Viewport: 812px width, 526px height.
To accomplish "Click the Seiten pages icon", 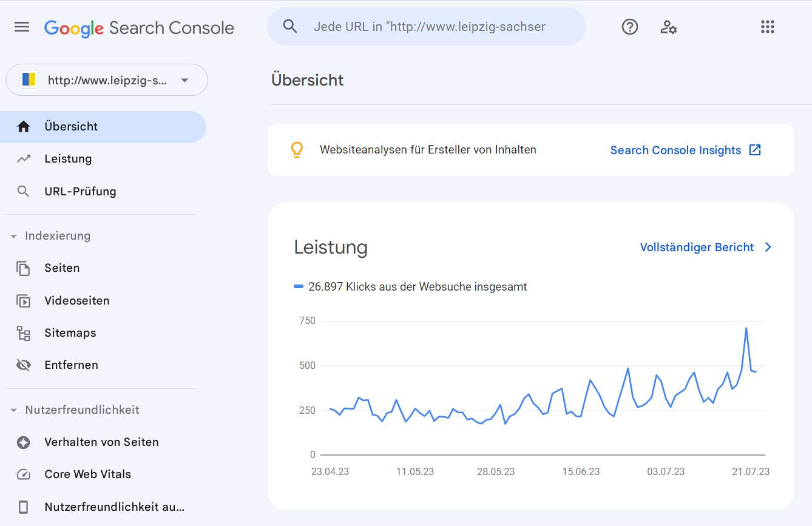I will (24, 268).
